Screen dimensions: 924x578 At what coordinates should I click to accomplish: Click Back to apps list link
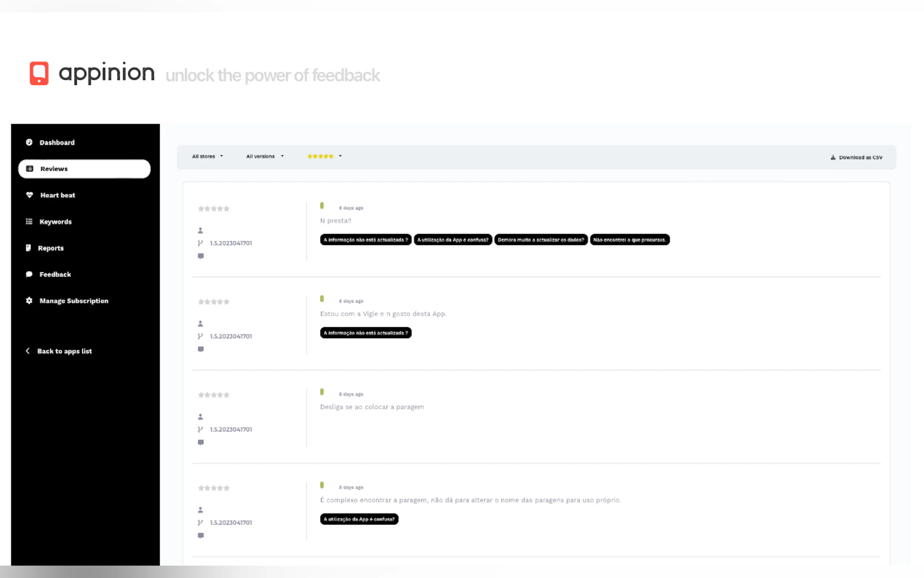[64, 351]
